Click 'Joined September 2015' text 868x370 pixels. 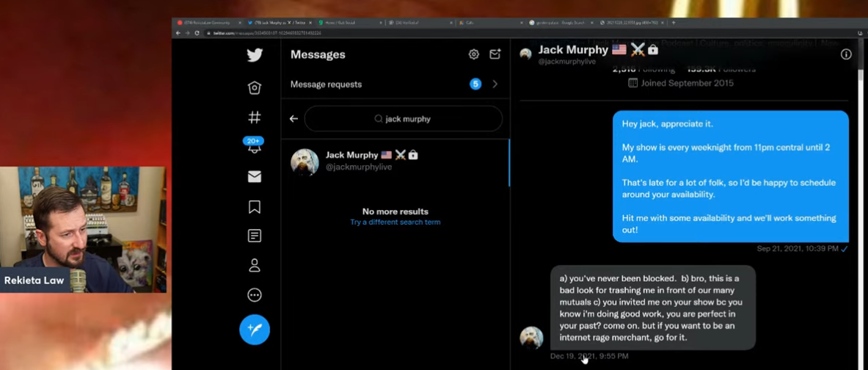click(x=687, y=83)
